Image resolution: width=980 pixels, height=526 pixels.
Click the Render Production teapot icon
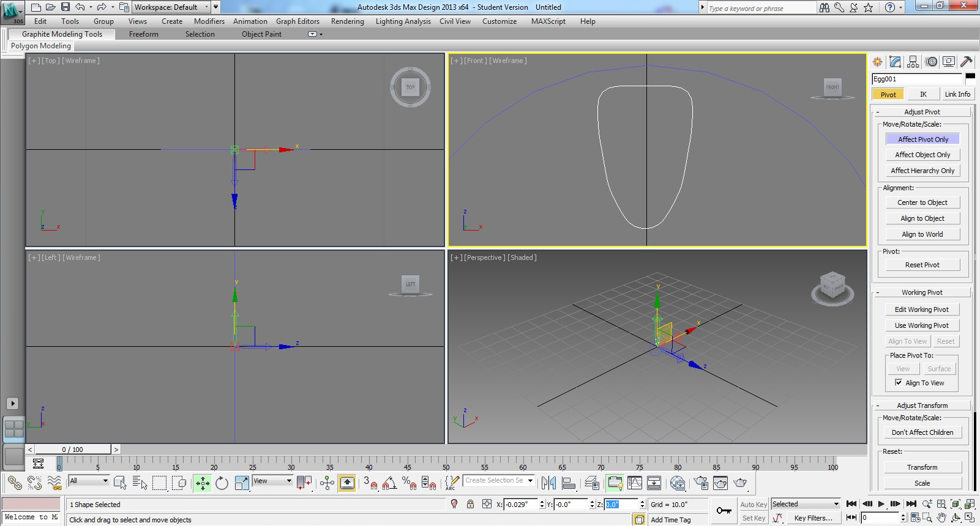[740, 483]
